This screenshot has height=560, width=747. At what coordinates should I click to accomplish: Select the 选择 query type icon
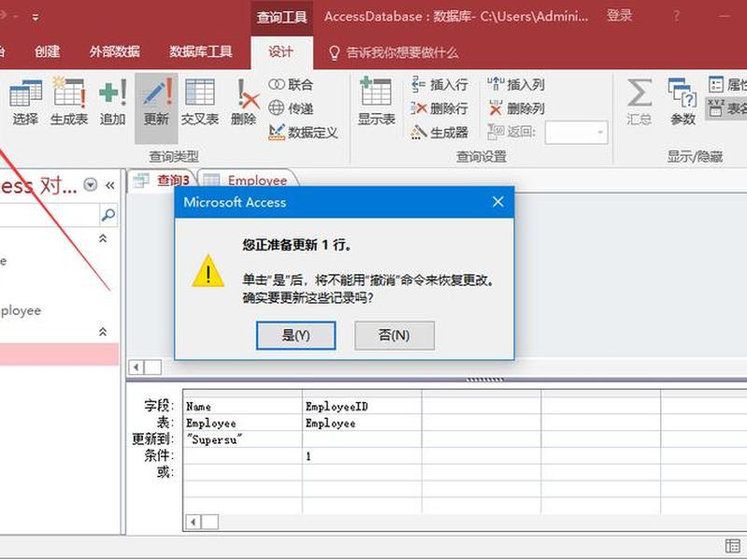pyautogui.click(x=25, y=103)
